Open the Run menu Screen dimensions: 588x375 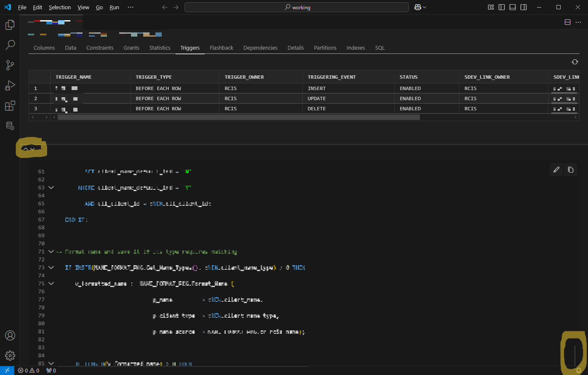click(114, 7)
